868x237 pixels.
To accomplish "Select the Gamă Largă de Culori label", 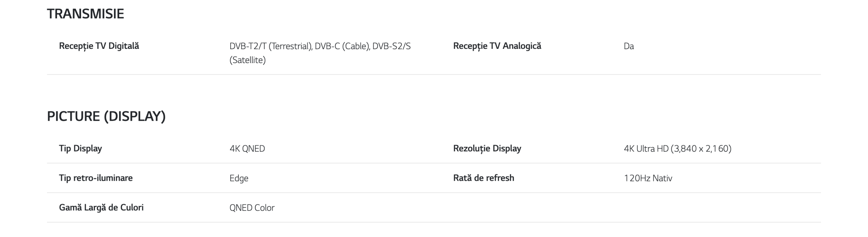I will 101,208.
